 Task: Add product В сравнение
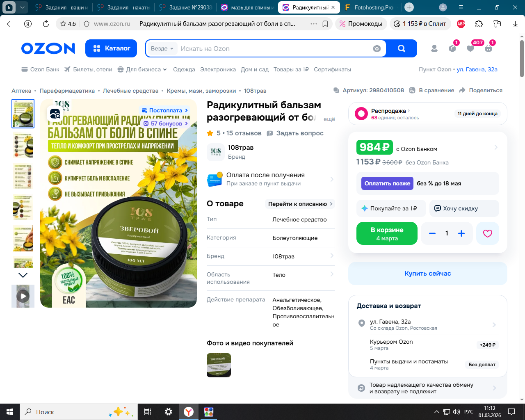coord(432,90)
